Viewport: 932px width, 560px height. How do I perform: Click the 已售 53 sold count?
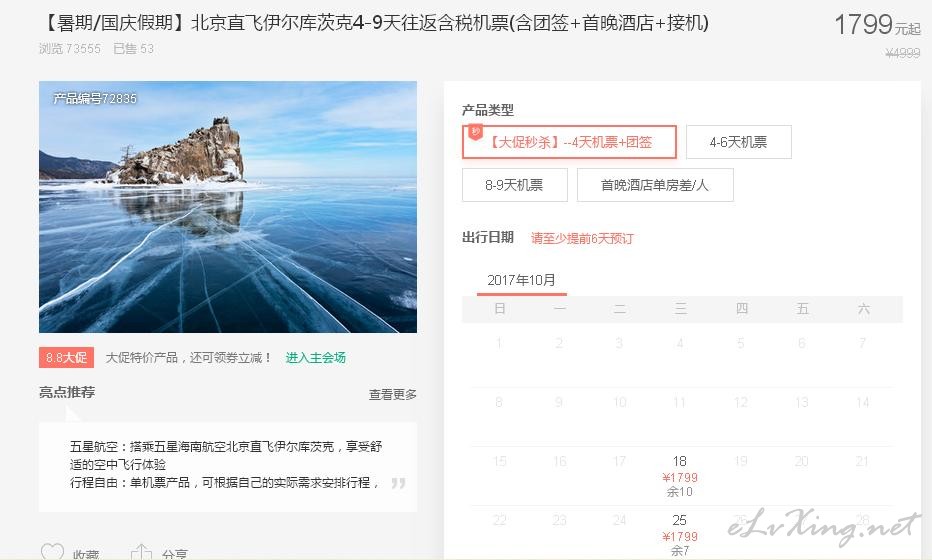pyautogui.click(x=133, y=49)
